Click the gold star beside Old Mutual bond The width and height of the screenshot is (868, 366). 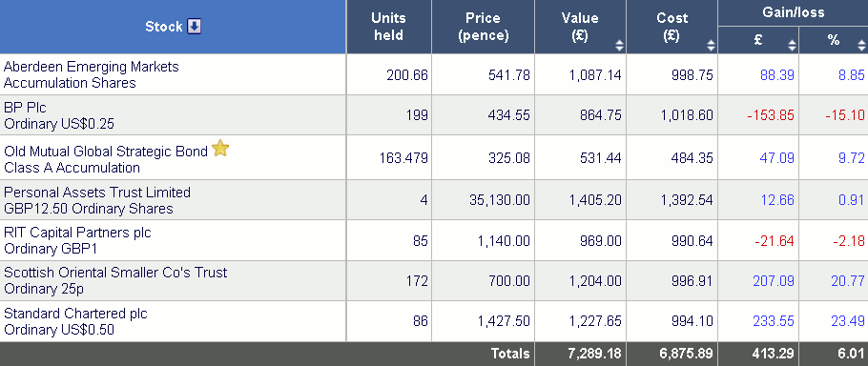pos(220,148)
